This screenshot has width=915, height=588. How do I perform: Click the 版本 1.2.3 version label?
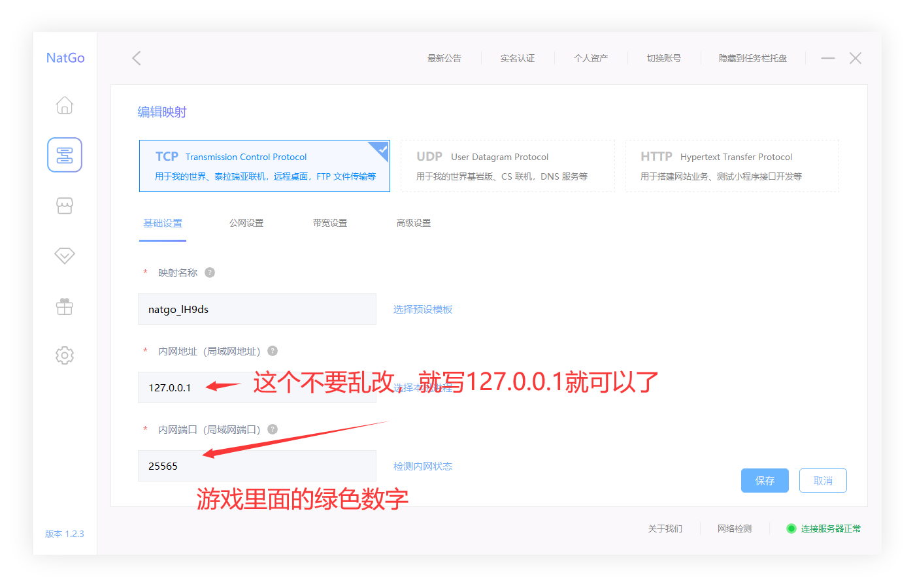[65, 534]
